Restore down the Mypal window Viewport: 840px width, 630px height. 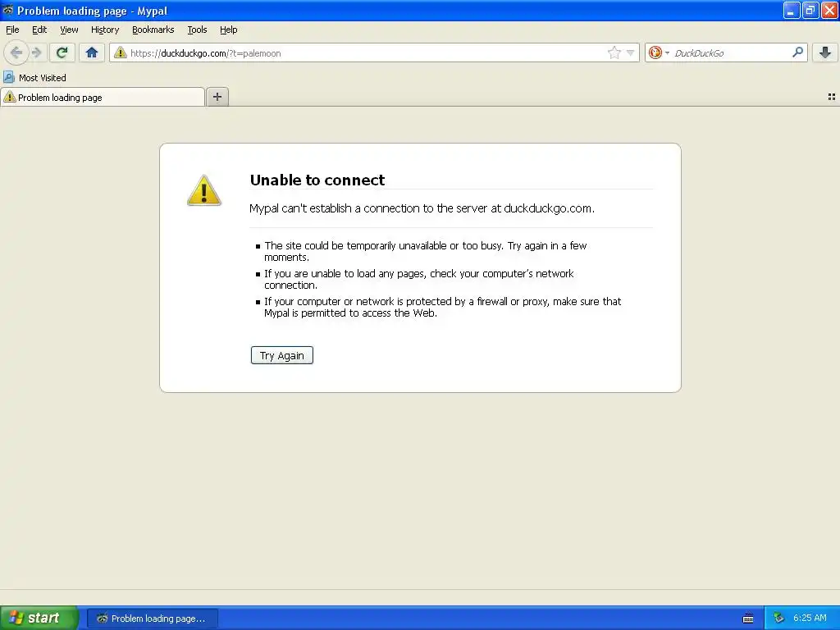(x=810, y=10)
